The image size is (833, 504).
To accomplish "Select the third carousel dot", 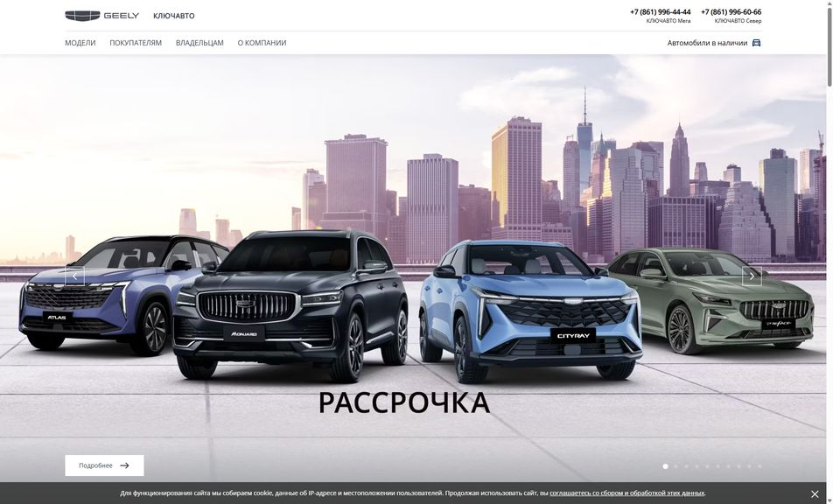I will point(686,466).
